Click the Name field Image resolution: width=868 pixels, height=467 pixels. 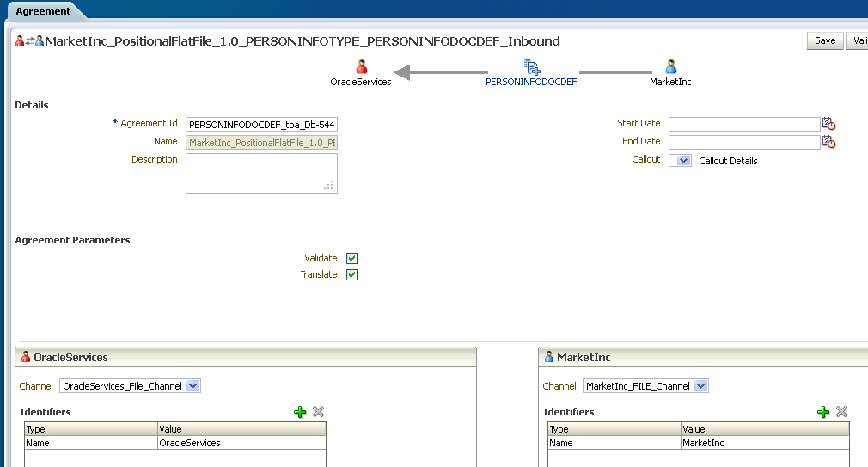pyautogui.click(x=262, y=143)
